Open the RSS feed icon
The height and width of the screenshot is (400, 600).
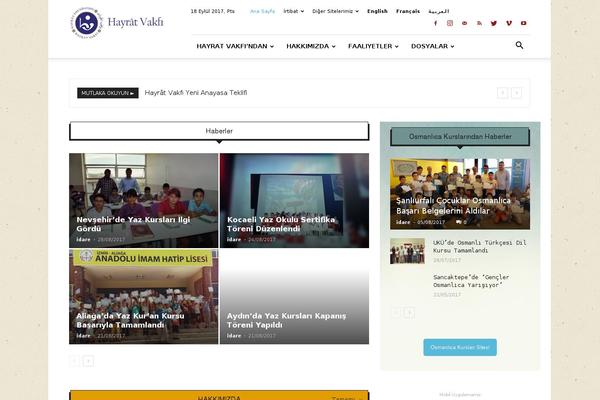[x=479, y=23]
